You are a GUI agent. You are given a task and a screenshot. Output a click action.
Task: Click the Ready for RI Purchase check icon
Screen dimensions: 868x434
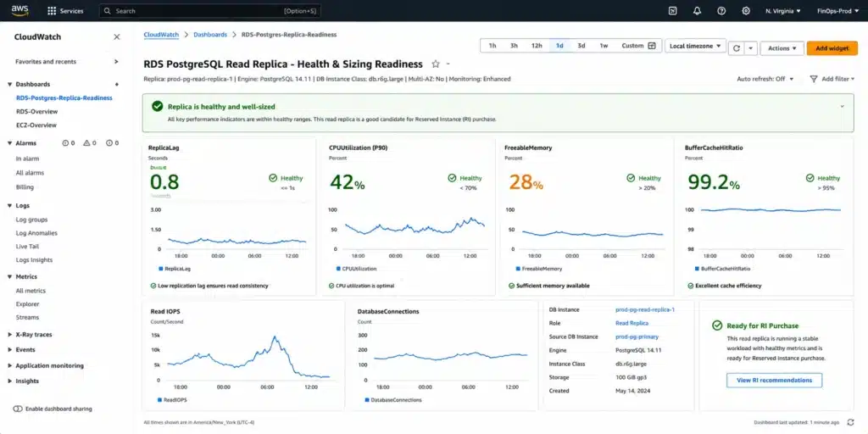pyautogui.click(x=717, y=326)
